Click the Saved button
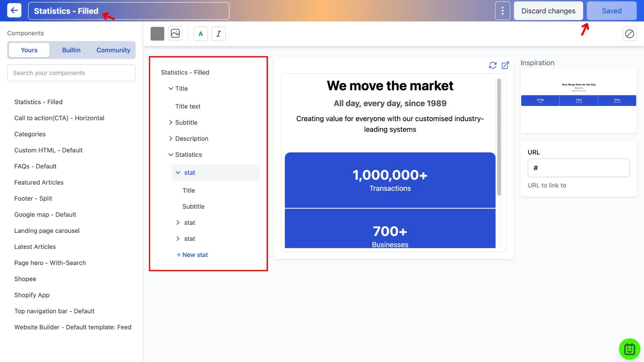The image size is (644, 362). (612, 11)
